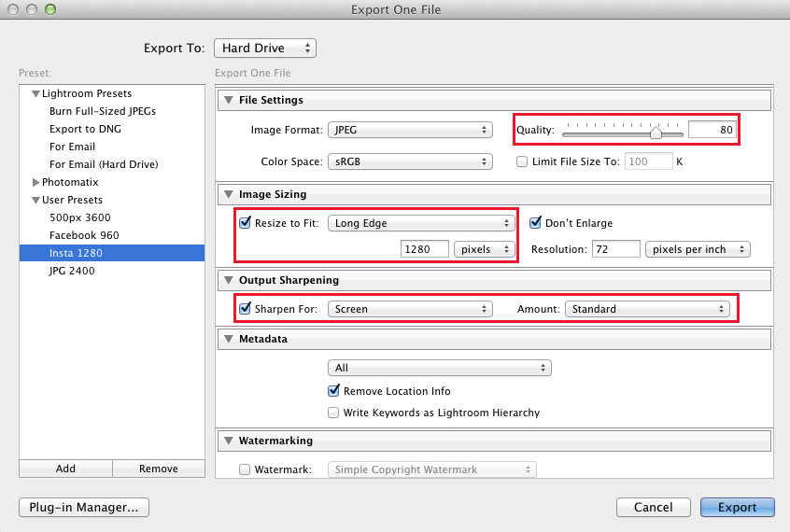The image size is (790, 532).
Task: Open the Plug-in Manager
Action: (x=84, y=508)
